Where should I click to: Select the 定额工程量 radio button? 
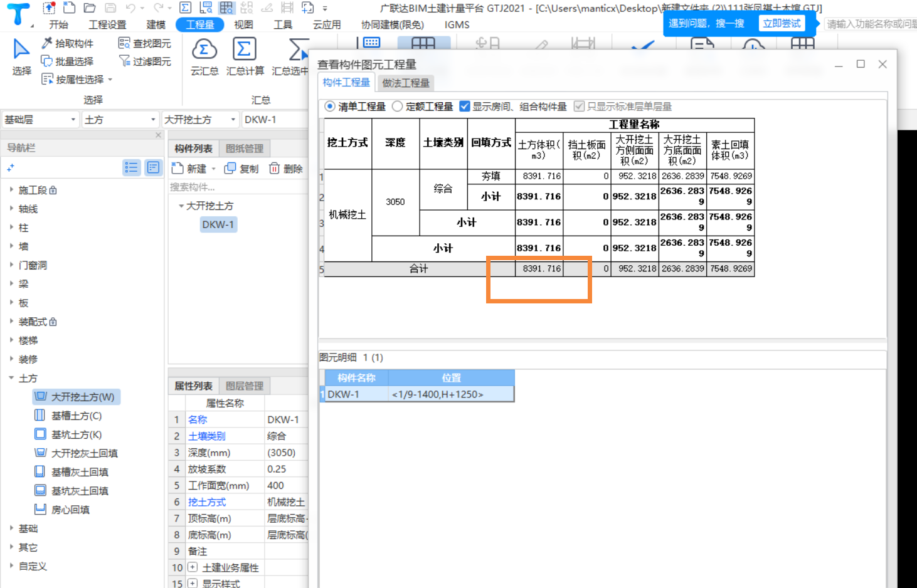397,107
